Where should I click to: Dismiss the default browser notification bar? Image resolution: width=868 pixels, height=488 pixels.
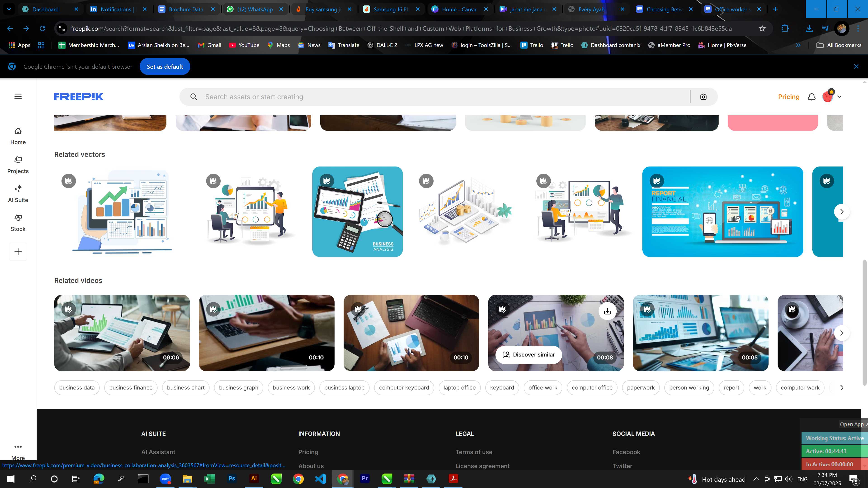tap(856, 67)
